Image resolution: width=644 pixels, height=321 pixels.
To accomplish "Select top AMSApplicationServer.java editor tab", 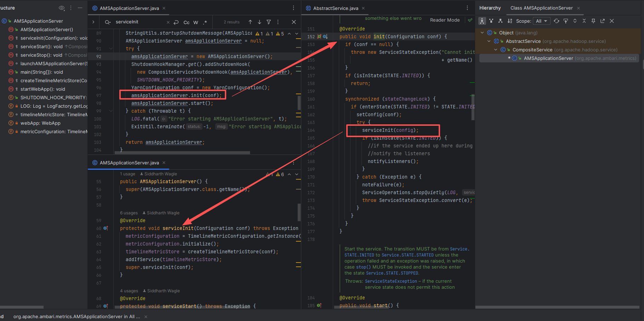I will pyautogui.click(x=129, y=8).
